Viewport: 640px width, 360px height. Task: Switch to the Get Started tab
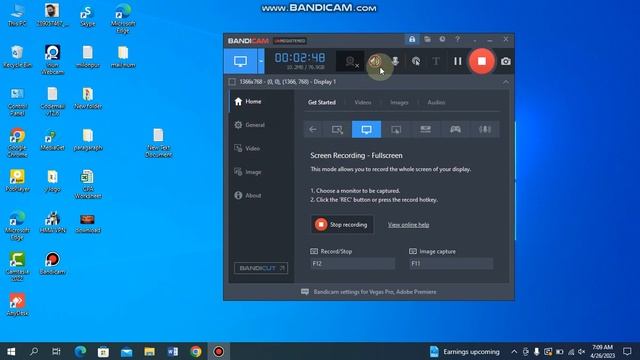tap(322, 102)
